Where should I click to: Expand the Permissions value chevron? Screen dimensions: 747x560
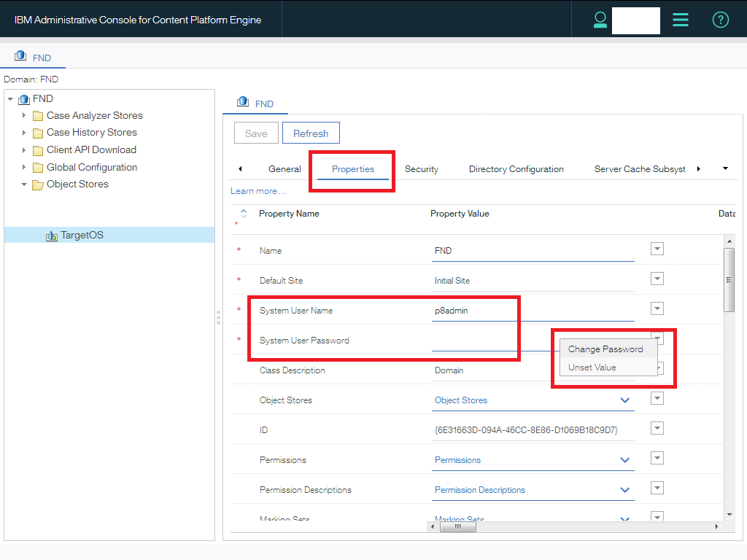pos(624,460)
